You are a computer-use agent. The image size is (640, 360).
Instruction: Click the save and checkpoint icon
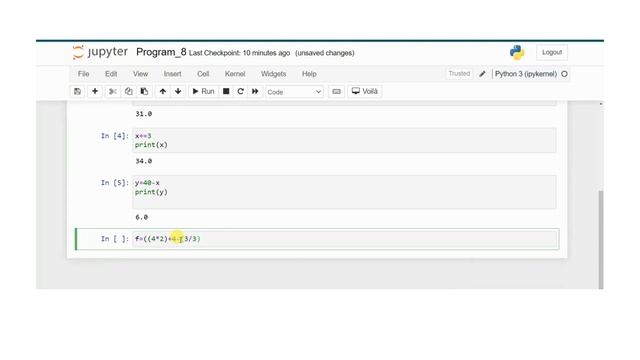78,91
